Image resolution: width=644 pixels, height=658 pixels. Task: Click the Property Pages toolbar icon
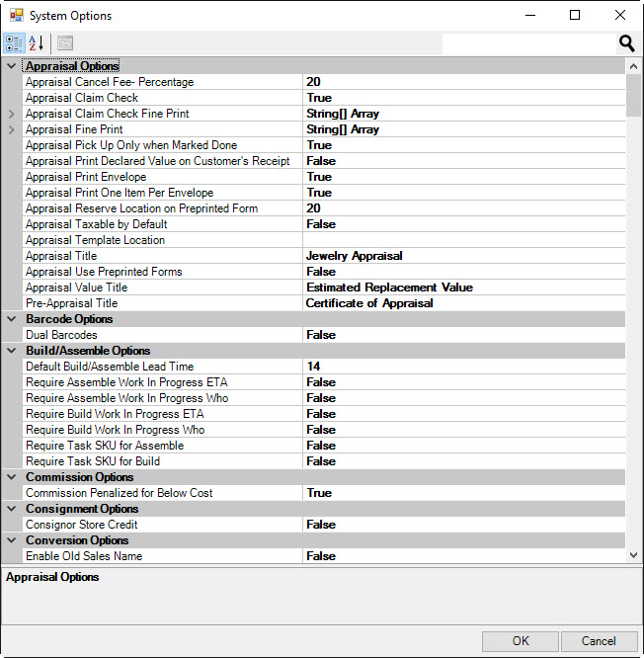[65, 43]
